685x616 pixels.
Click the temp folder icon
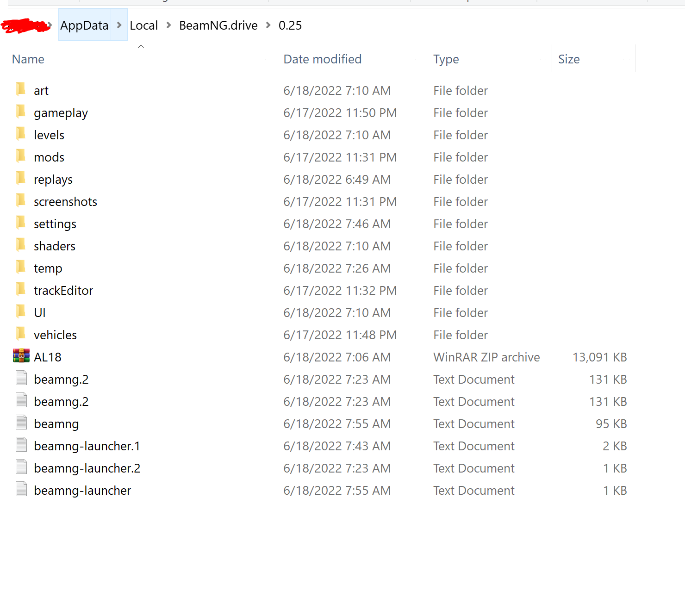(21, 267)
